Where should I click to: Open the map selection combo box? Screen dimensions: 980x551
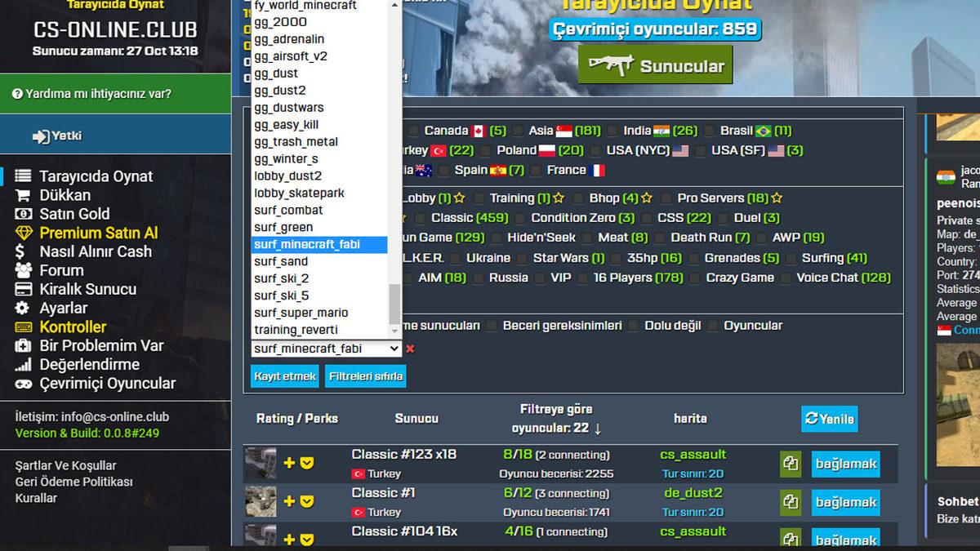[x=318, y=349]
